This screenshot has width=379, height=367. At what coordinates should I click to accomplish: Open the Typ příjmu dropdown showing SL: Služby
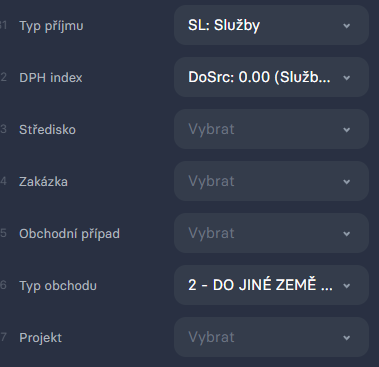pos(271,25)
